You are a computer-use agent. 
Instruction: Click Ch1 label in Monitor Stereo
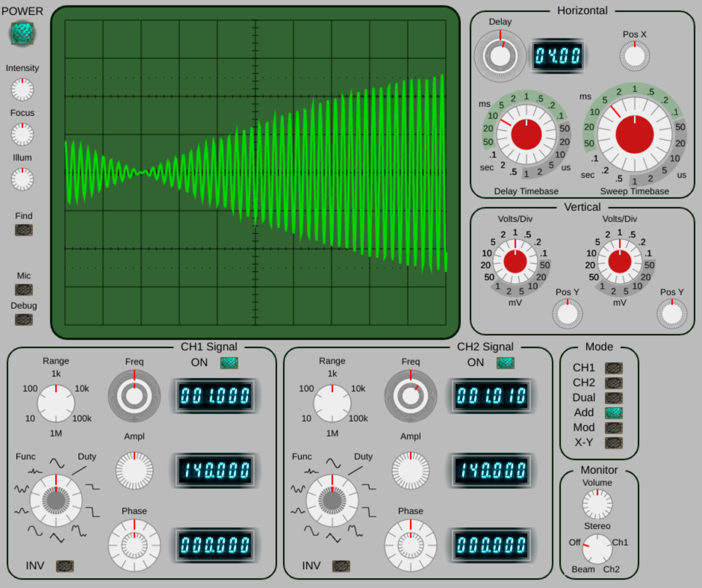coord(620,542)
